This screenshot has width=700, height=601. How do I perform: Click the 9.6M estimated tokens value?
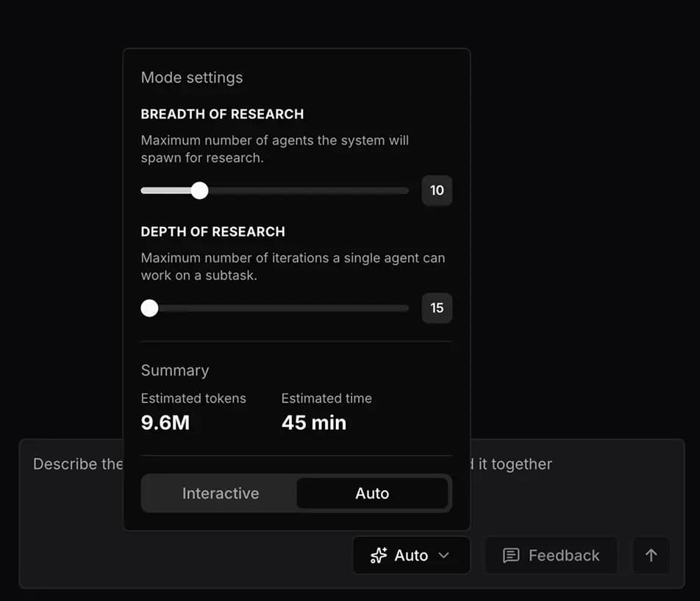pos(165,422)
